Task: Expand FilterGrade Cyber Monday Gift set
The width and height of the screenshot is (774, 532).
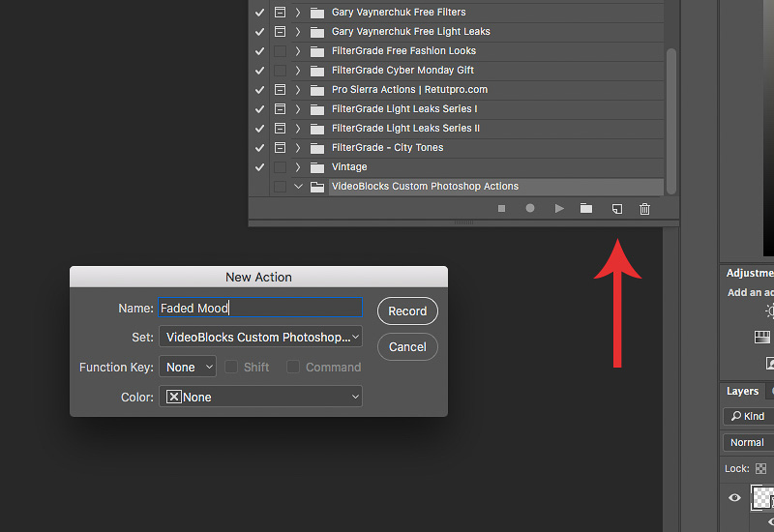Action: point(298,70)
